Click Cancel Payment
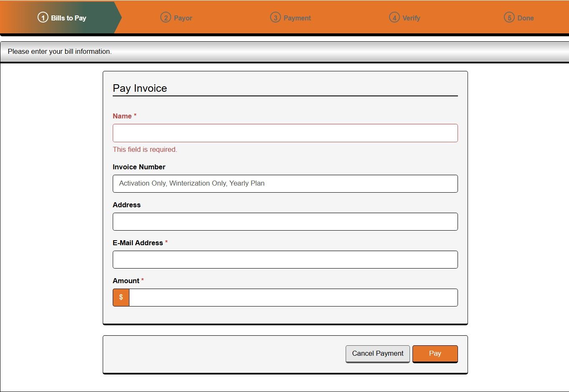 coord(377,353)
